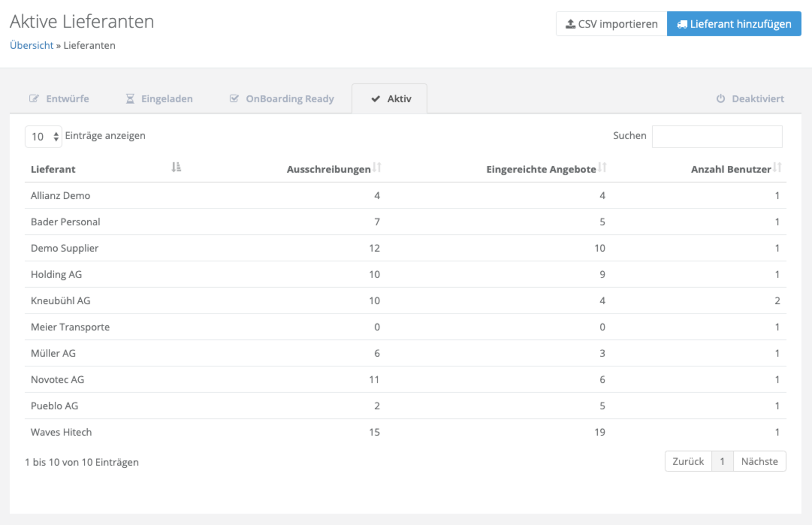The height and width of the screenshot is (525, 812).
Task: Click the hourglass icon beside Eingeladen
Action: pos(130,98)
